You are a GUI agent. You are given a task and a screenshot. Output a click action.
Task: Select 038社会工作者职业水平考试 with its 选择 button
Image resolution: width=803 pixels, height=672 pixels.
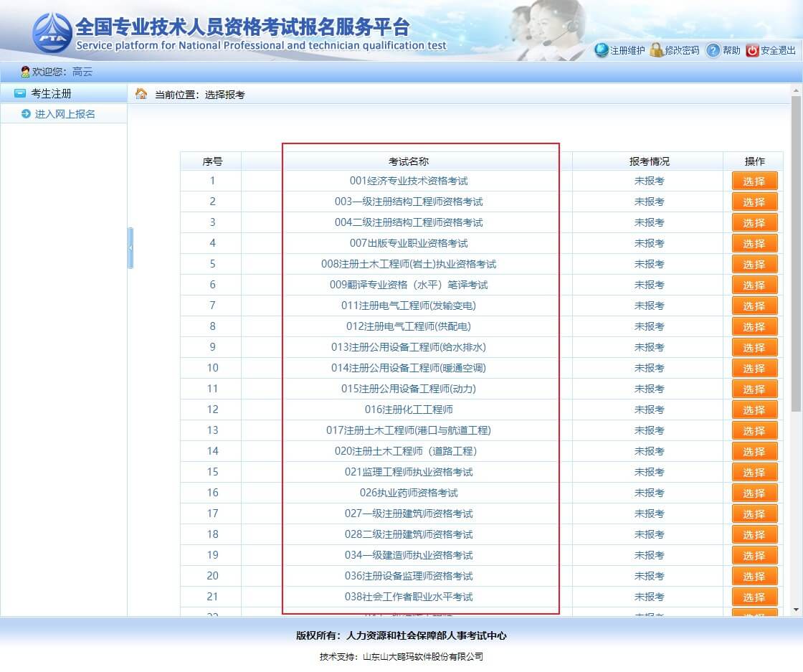[x=754, y=596]
